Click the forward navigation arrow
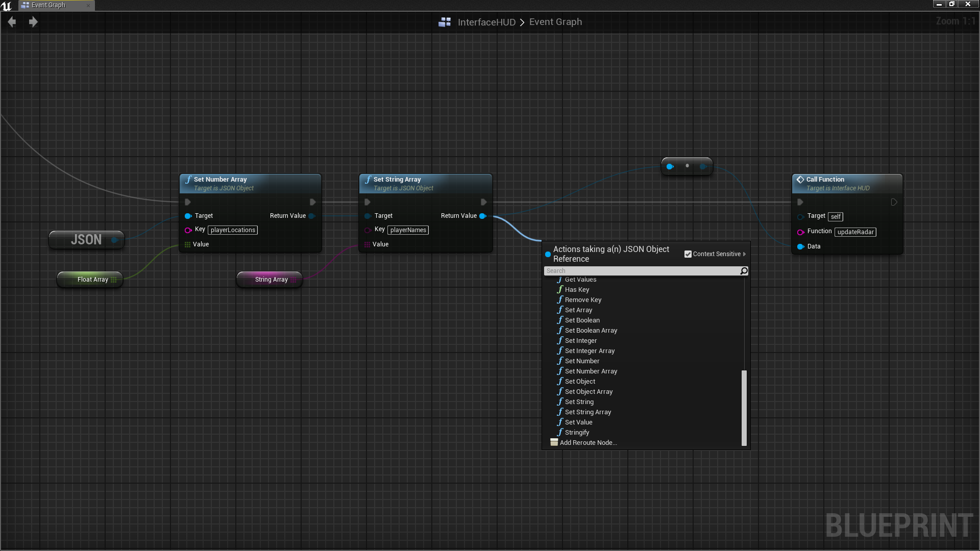 click(x=33, y=22)
